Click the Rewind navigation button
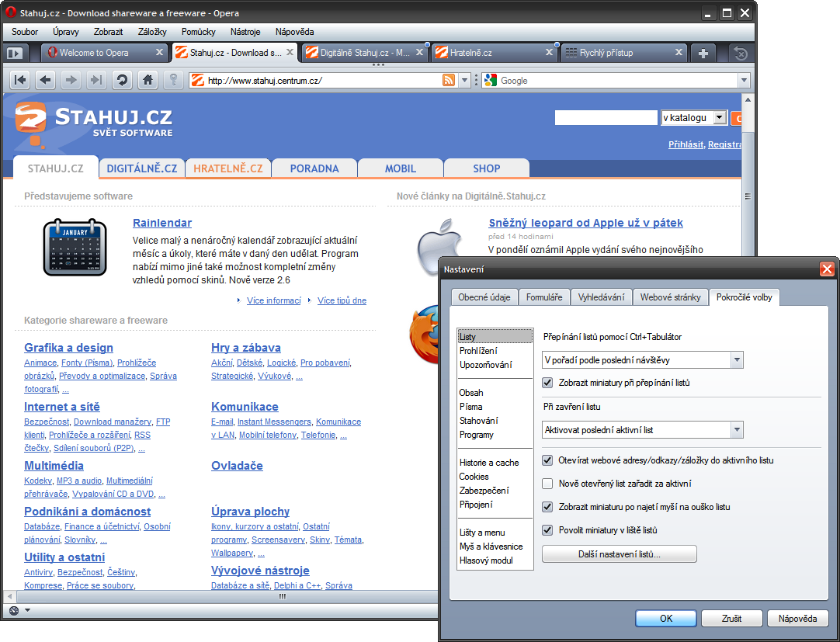The image size is (840, 642). [20, 81]
